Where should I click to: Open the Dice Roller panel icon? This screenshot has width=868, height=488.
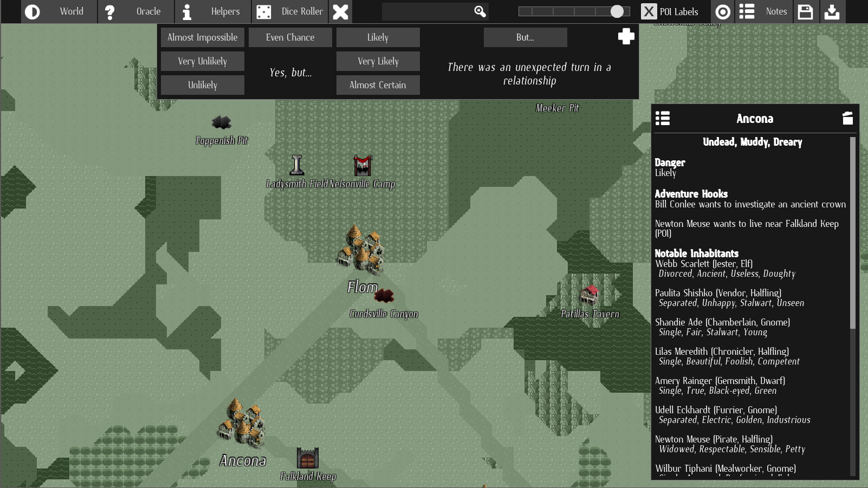(264, 11)
